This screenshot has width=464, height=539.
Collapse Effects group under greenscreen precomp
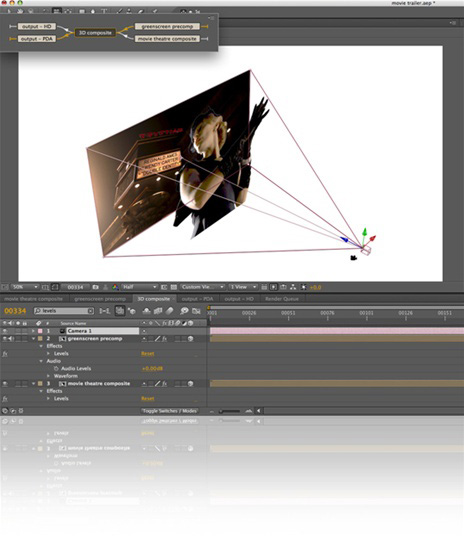coord(41,346)
